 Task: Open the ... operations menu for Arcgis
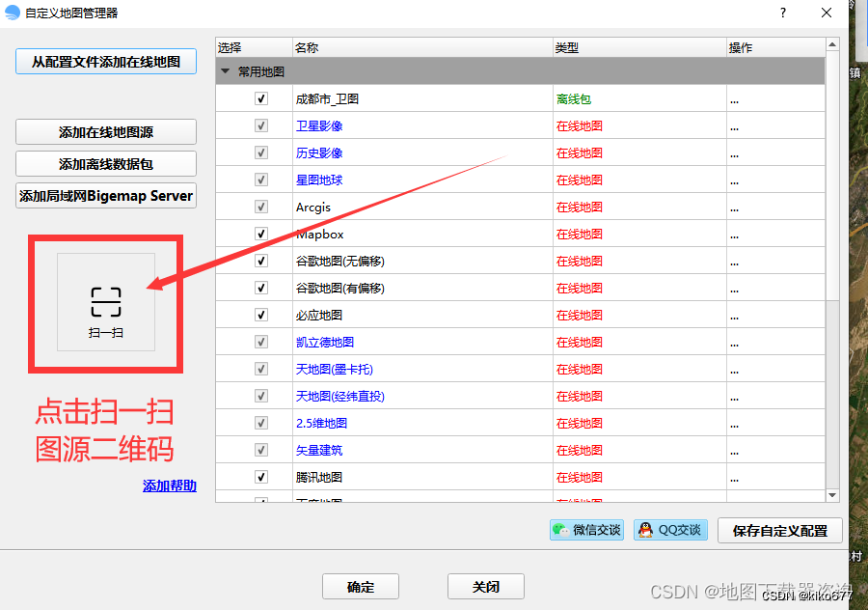[734, 210]
